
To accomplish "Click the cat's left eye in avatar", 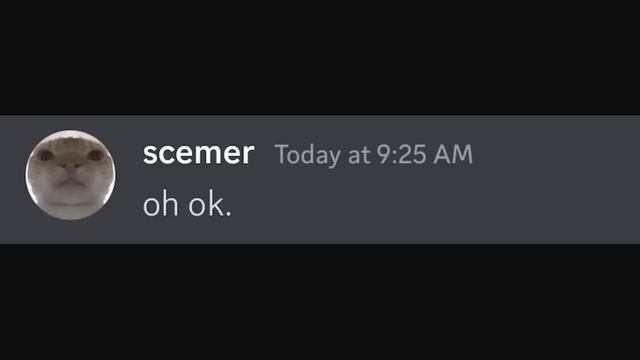I will tap(45, 155).
